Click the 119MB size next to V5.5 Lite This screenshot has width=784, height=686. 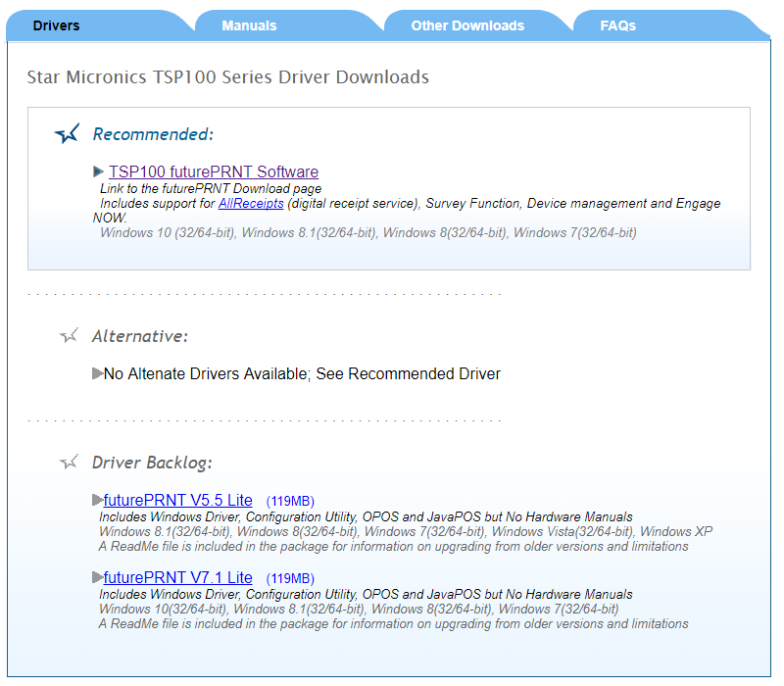pyautogui.click(x=290, y=501)
